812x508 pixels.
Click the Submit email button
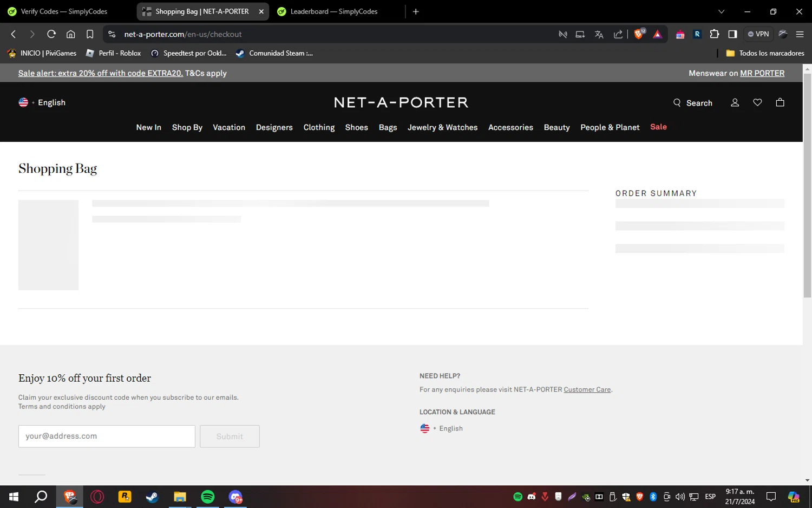(230, 437)
